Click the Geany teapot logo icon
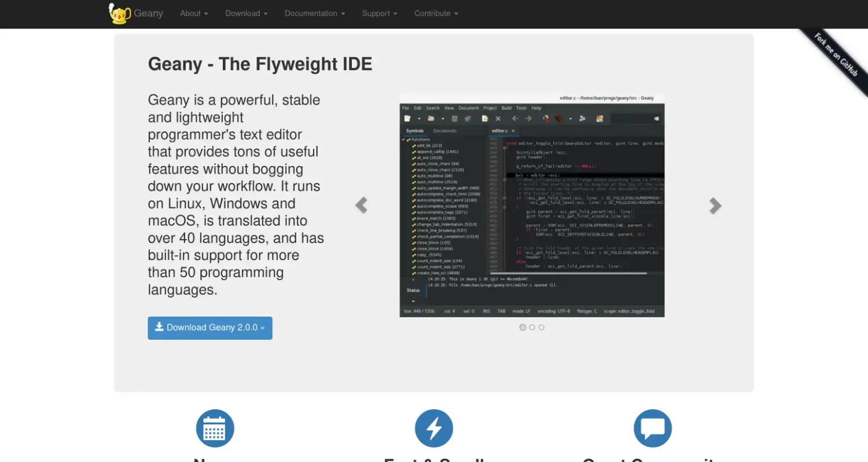Image resolution: width=868 pixels, height=462 pixels. (119, 13)
